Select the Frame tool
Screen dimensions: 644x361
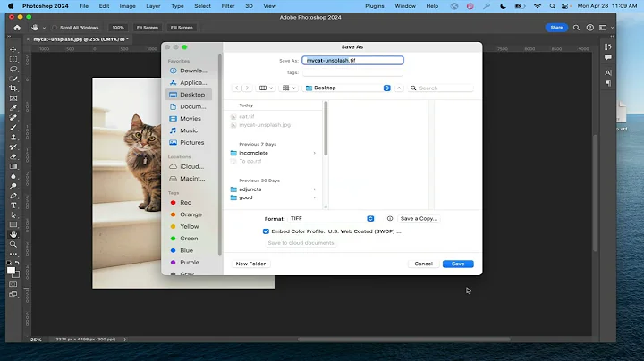(13, 98)
